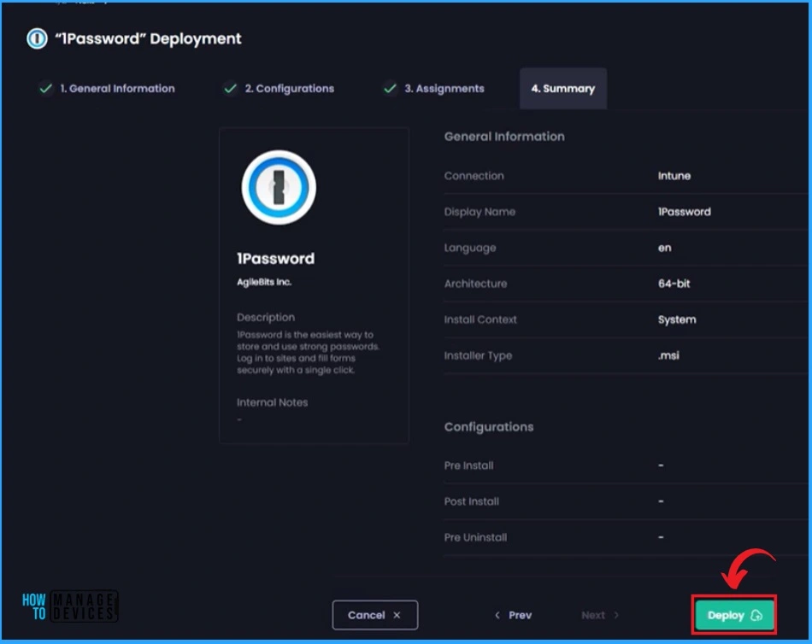Click the checkmark beside Configurations
This screenshot has height=644, width=812.
tap(231, 89)
